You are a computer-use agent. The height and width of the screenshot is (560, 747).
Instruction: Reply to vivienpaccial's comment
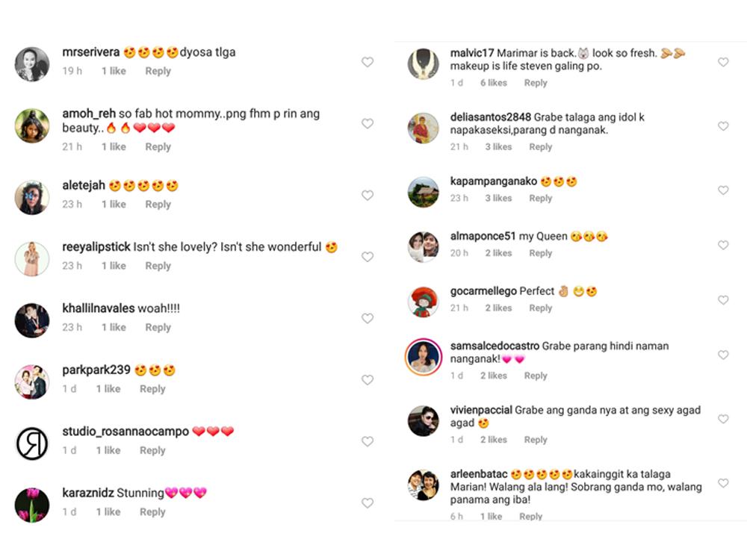[x=536, y=440]
